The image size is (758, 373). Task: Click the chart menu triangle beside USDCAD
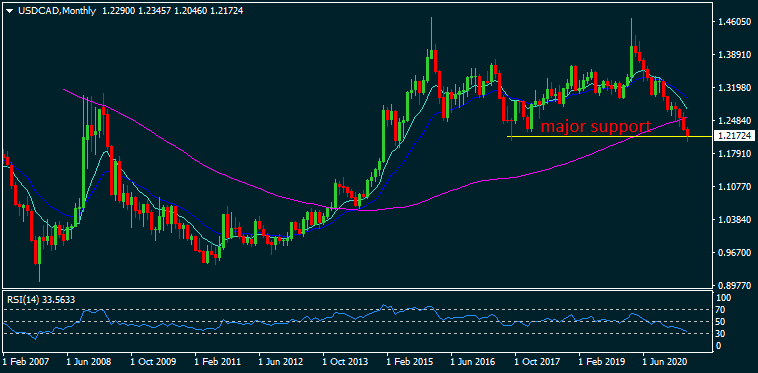point(9,10)
